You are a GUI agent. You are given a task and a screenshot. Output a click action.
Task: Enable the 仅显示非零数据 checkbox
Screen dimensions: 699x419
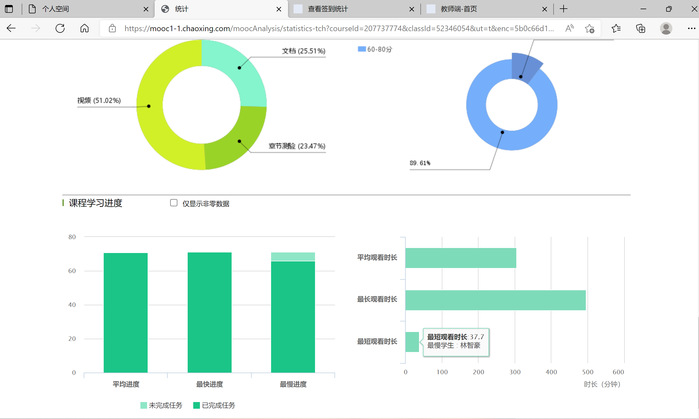pyautogui.click(x=174, y=203)
